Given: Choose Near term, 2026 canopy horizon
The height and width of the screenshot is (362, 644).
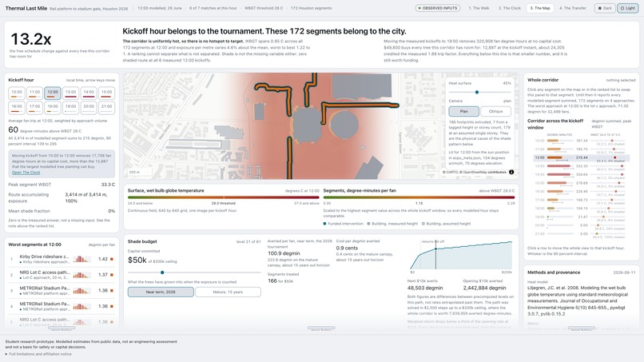Looking at the screenshot, I should pos(161,292).
